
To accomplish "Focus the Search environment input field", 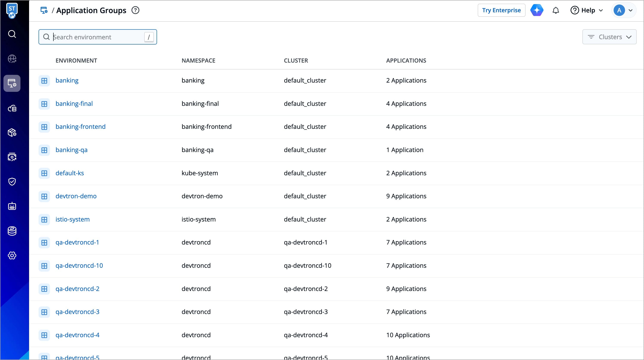I will tap(98, 37).
